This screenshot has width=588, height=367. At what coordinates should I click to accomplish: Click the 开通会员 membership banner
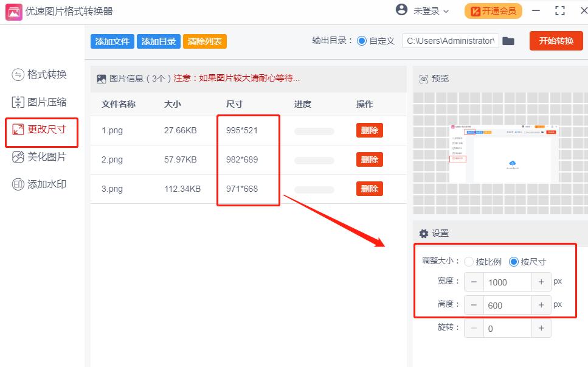[493, 10]
